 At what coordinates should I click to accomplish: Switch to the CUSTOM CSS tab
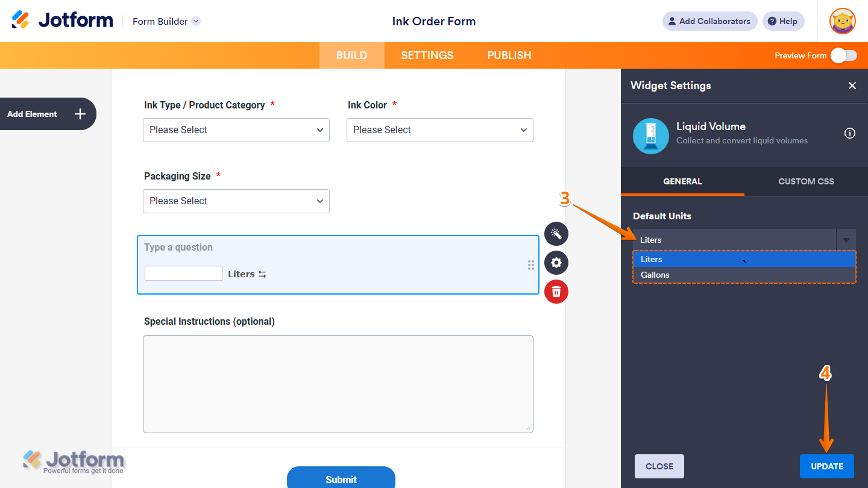(806, 181)
